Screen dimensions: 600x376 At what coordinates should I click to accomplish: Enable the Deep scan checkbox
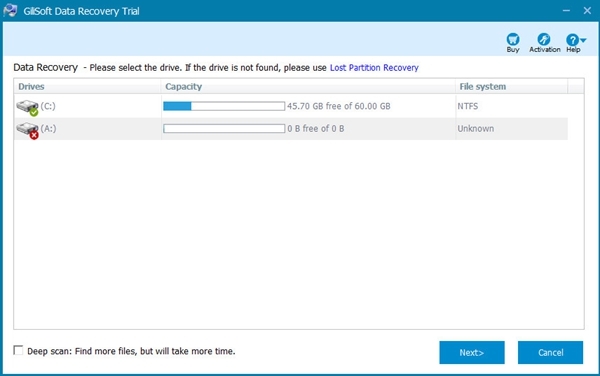[18, 350]
